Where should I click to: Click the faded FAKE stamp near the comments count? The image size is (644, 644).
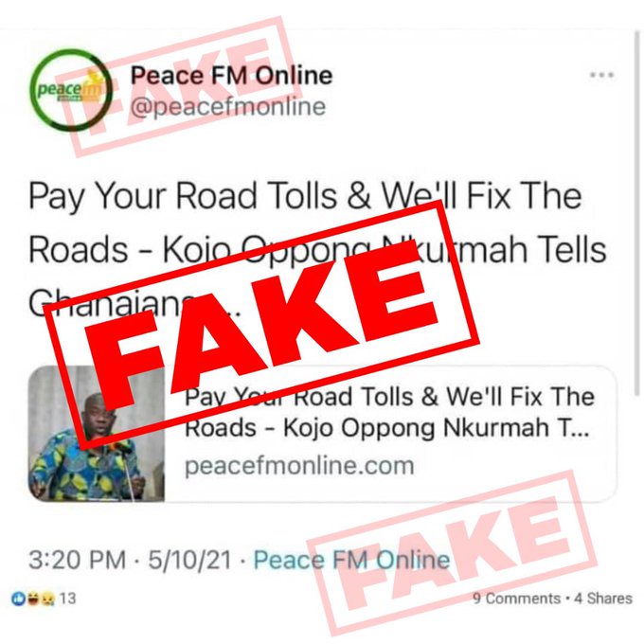(x=452, y=553)
